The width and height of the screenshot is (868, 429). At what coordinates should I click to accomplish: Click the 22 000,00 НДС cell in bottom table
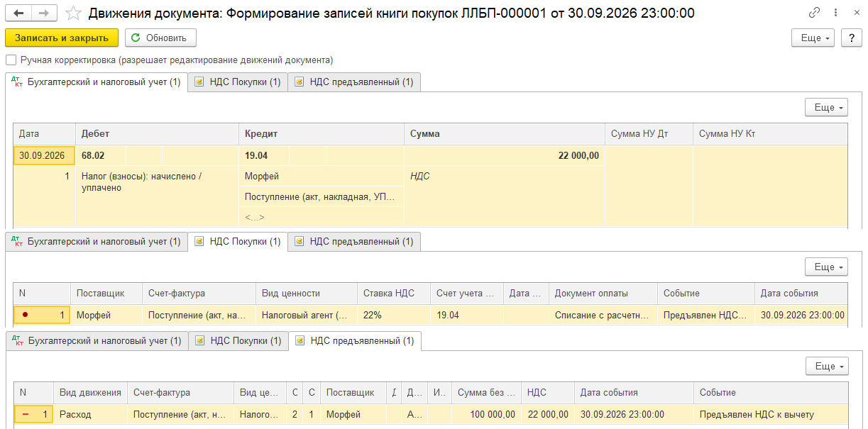click(x=548, y=414)
